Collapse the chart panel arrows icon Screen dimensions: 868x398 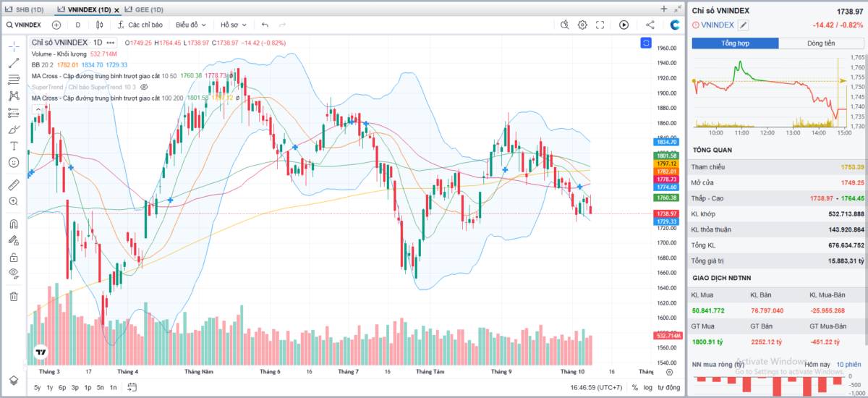pyautogui.click(x=677, y=9)
